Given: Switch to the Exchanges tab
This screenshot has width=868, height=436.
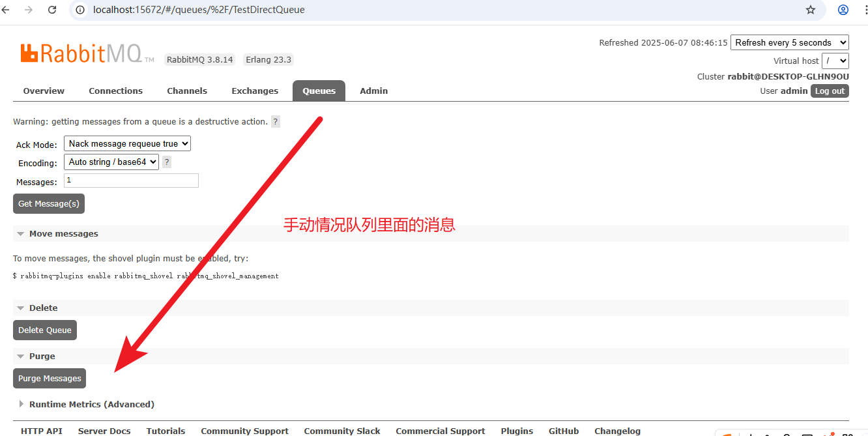Looking at the screenshot, I should pos(255,91).
